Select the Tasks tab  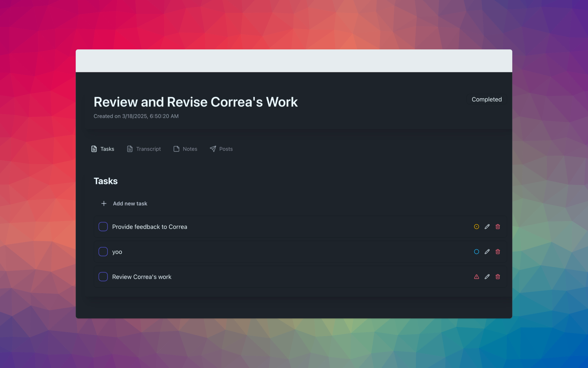point(103,149)
